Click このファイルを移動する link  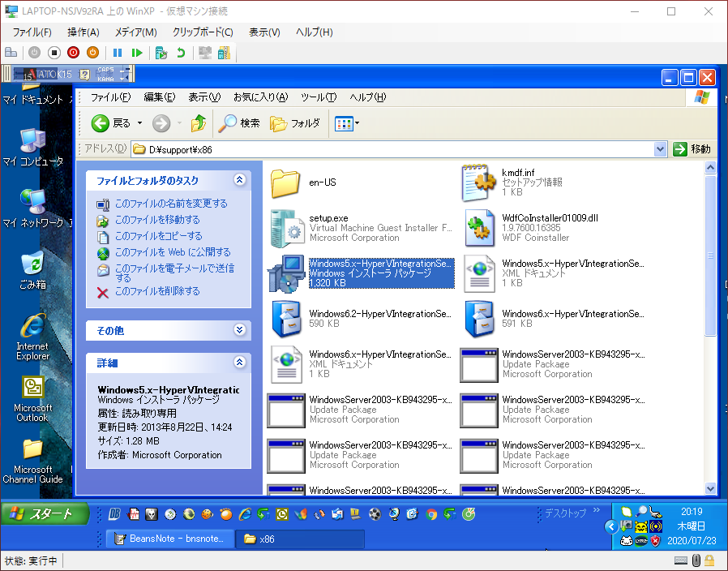coord(157,220)
